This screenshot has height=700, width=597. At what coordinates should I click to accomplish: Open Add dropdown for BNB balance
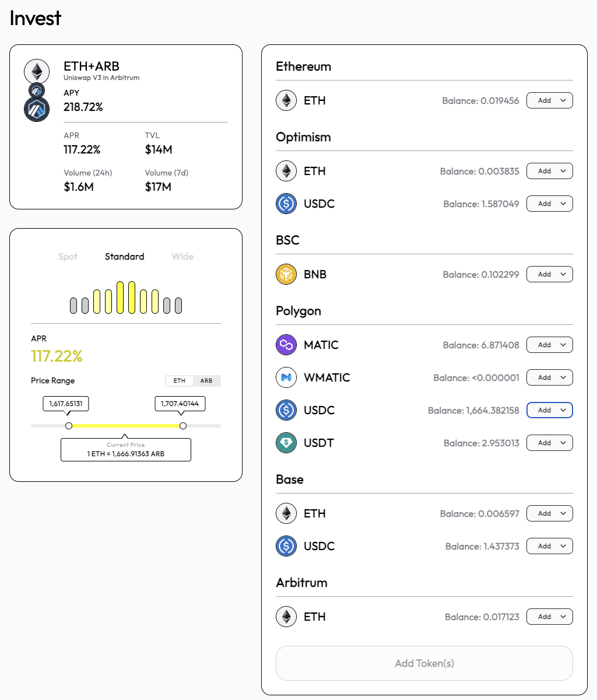(x=550, y=274)
